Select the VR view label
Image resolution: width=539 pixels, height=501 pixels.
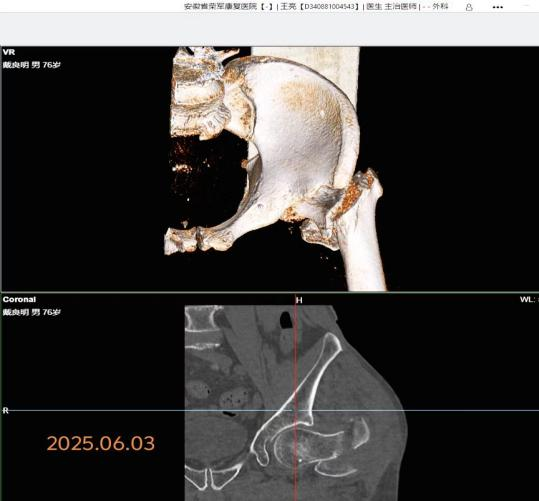click(x=9, y=52)
